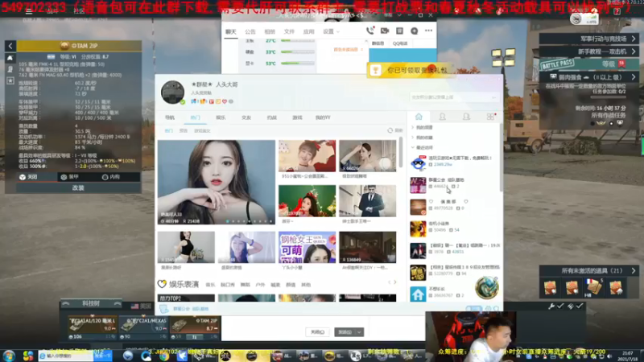Open the 娱乐 tab in YY
The image size is (644, 362).
pos(221,117)
